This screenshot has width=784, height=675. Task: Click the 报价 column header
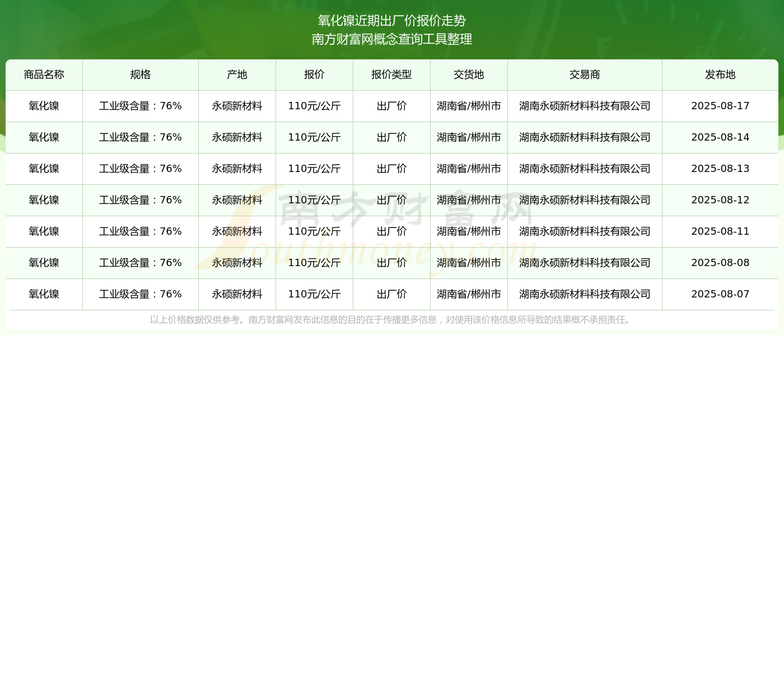point(315,75)
